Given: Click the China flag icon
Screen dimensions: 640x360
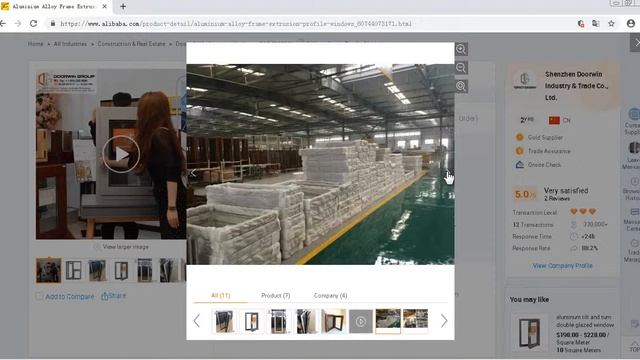Looking at the screenshot, I should pos(554,120).
